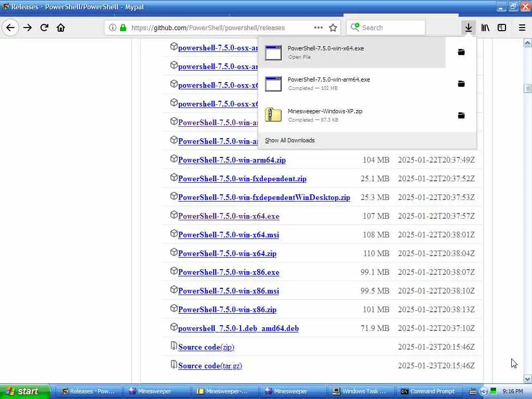The image size is (532, 399).
Task: Expand hidden tray icons arrow
Action: coord(484,392)
